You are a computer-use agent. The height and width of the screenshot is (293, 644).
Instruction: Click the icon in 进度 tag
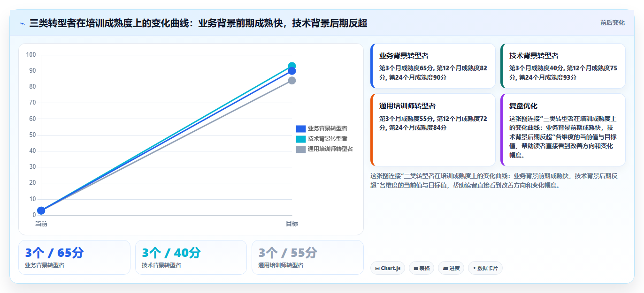445,269
